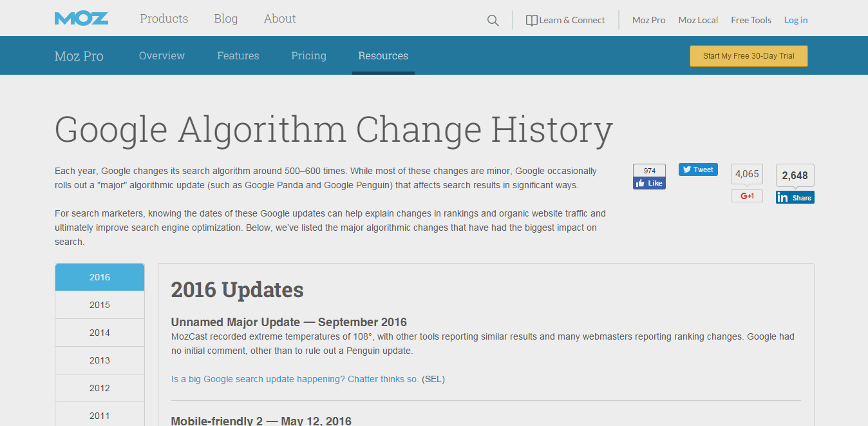Click the 4,065 Google+ count bubble
This screenshot has height=426, width=868.
click(747, 174)
